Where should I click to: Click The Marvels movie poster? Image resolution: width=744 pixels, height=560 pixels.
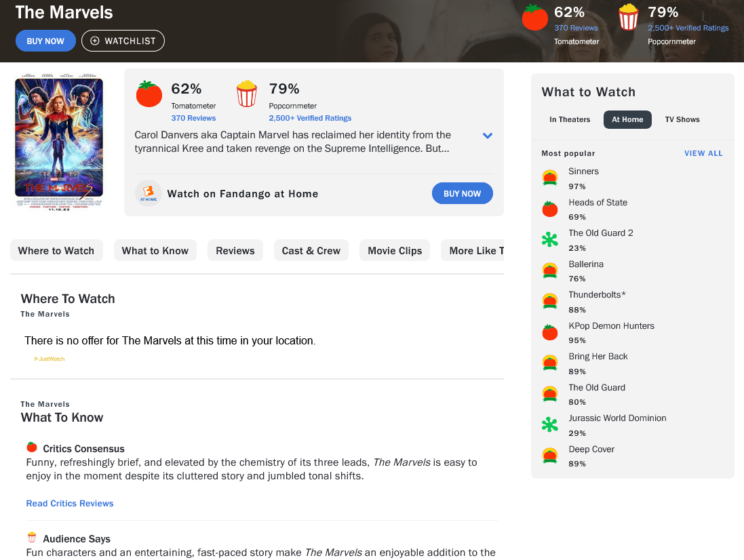[59, 142]
